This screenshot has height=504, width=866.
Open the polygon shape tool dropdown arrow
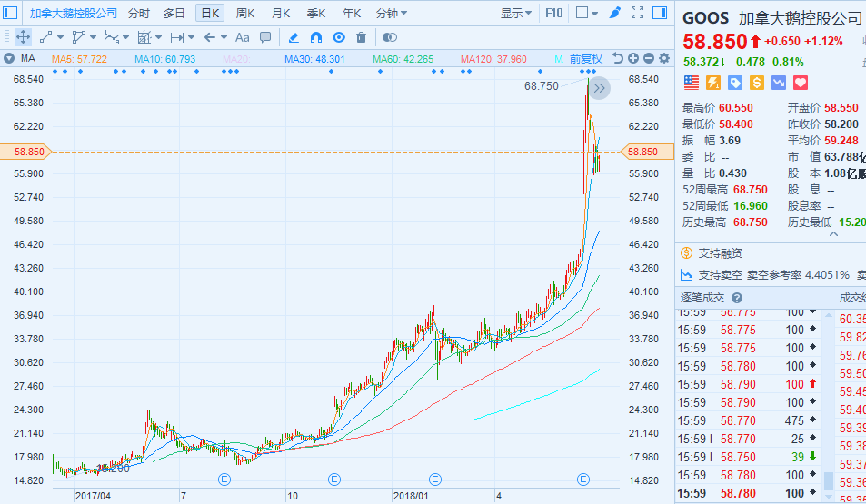pyautogui.click(x=93, y=37)
